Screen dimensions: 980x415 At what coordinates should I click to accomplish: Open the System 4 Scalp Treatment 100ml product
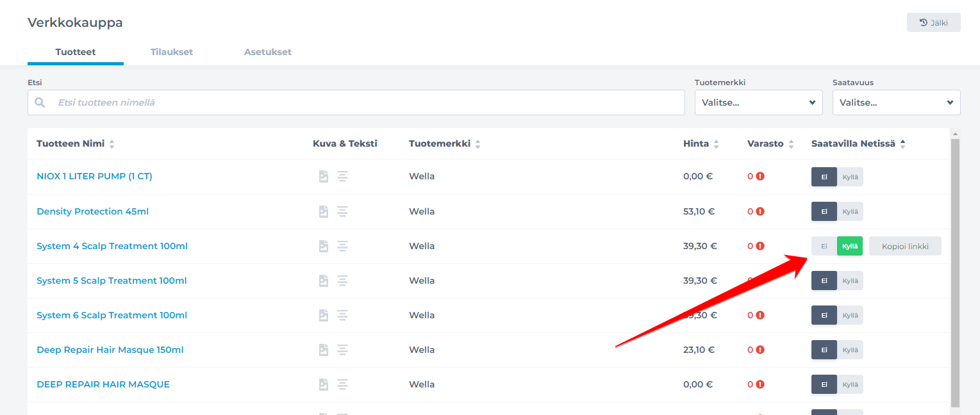point(112,246)
